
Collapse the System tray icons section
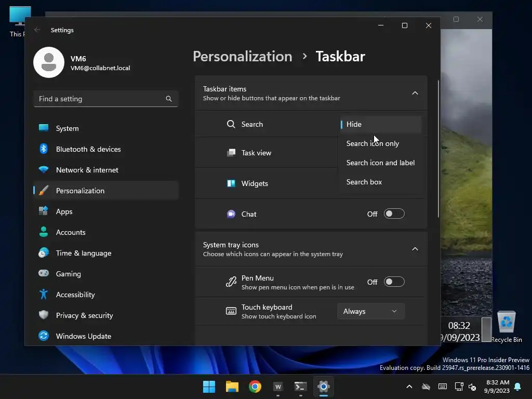click(415, 249)
